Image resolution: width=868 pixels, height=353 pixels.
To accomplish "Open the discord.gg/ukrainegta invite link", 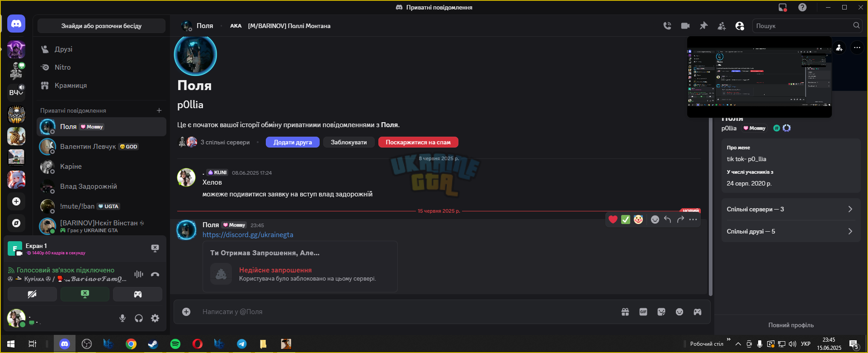I will click(x=248, y=235).
